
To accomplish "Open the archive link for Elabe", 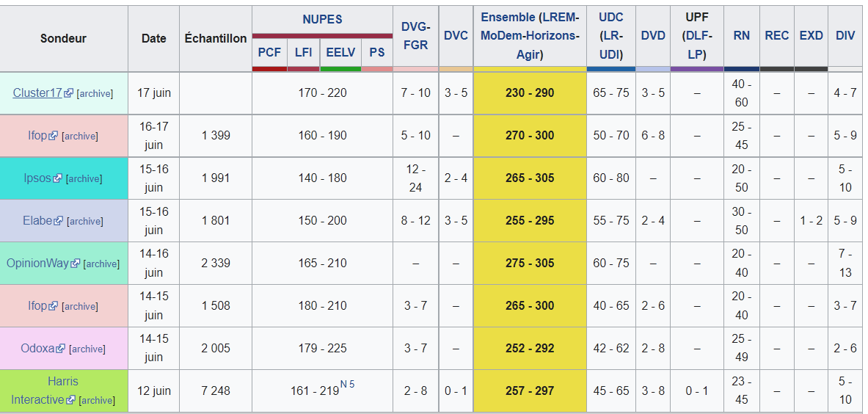I will (x=86, y=222).
